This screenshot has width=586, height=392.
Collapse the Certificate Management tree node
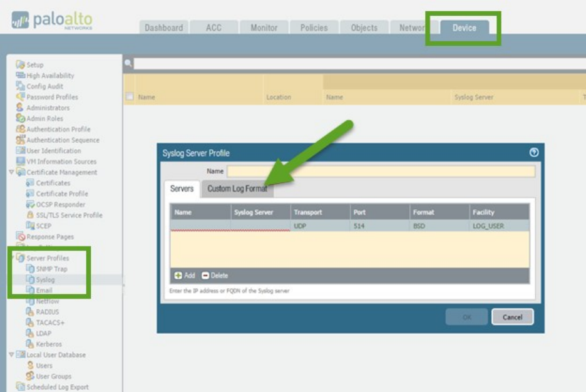pos(12,172)
